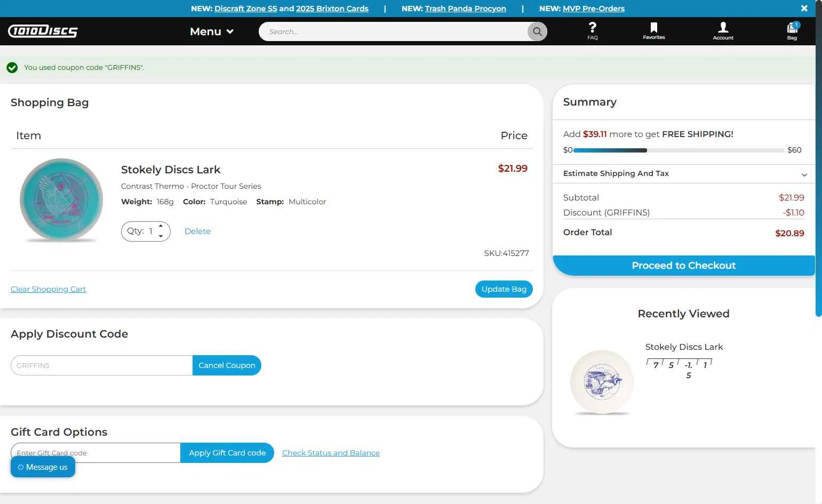Click the Order Total $20.89 amount
This screenshot has width=822, height=504.
pyautogui.click(x=789, y=233)
